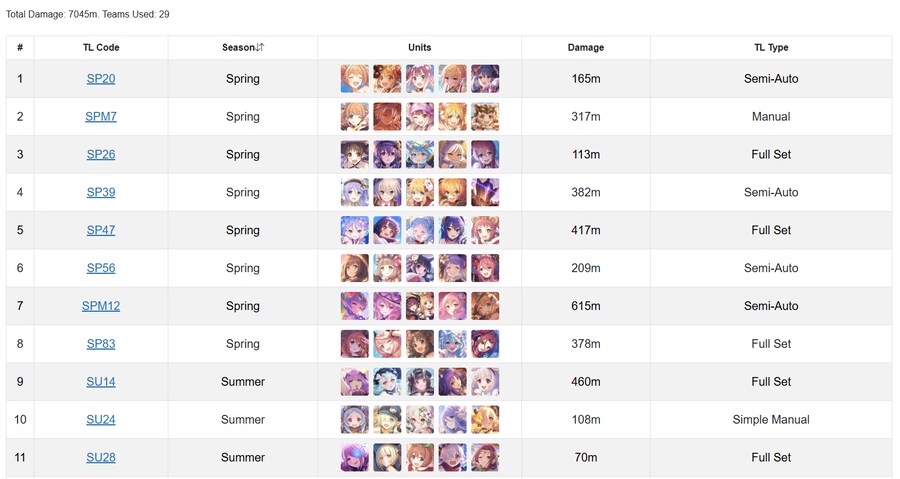Open the SPM12 TL code link

tap(101, 306)
